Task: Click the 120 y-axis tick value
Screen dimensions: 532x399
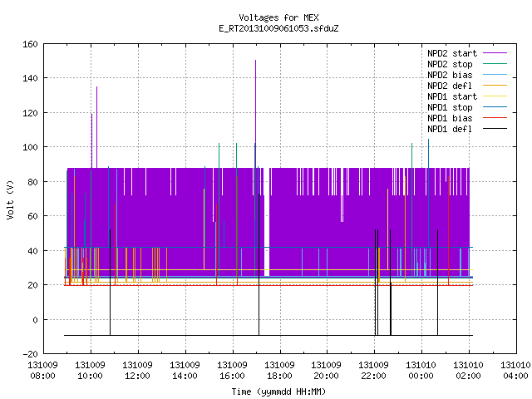Action: [30, 113]
